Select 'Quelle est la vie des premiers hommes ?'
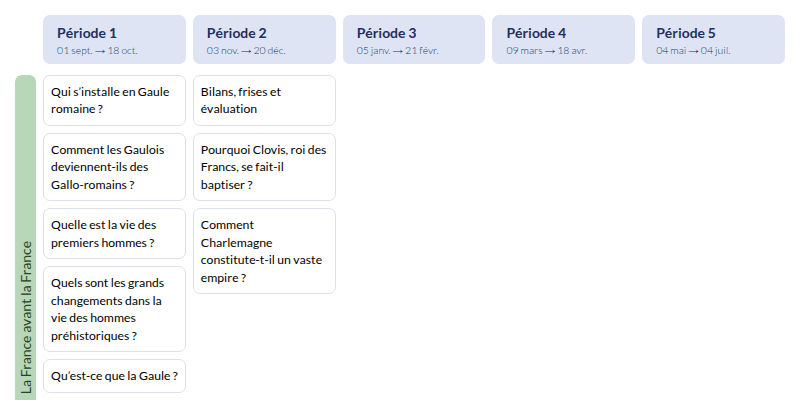 (114, 233)
